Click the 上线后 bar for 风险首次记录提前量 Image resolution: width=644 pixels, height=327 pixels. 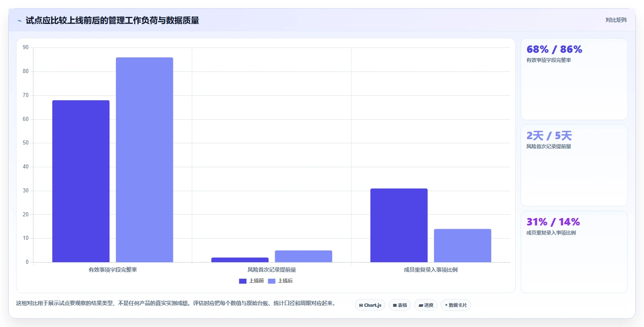[303, 256]
